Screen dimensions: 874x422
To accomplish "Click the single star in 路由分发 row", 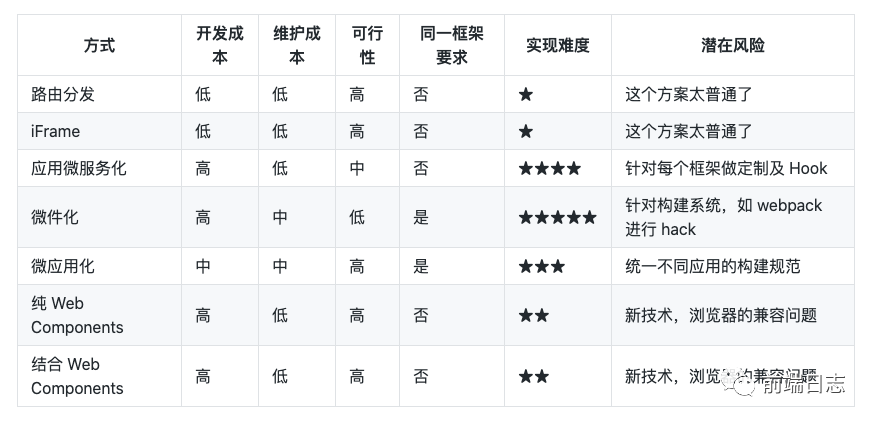I will coord(526,95).
